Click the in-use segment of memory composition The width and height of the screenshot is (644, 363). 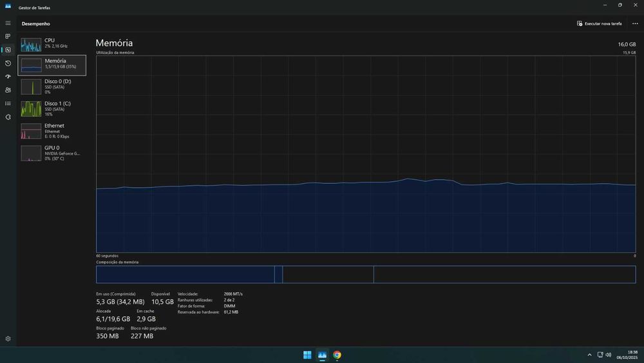point(185,274)
